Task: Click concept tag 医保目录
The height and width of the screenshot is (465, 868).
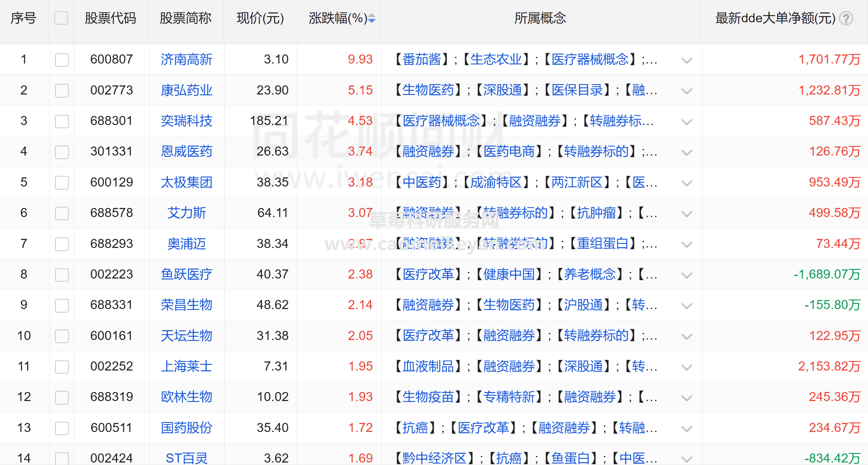Action: [577, 90]
